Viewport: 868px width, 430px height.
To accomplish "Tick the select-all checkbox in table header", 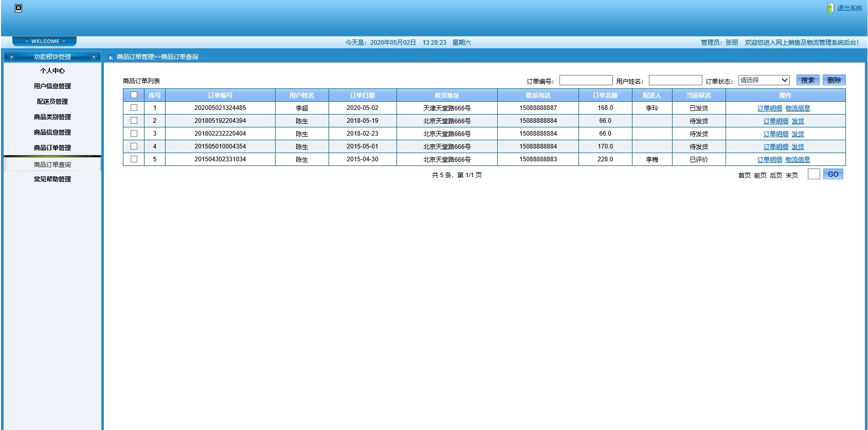I will pos(134,95).
